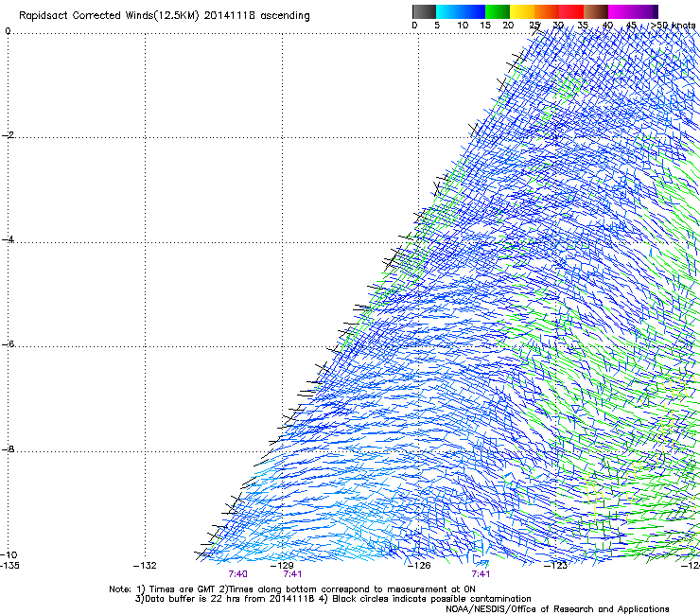
Task: Click the longitude label '-132'
Action: click(145, 566)
